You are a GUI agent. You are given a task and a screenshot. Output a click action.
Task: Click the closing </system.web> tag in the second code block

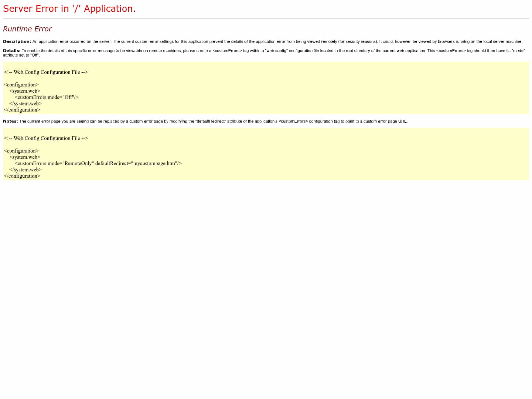click(x=25, y=170)
